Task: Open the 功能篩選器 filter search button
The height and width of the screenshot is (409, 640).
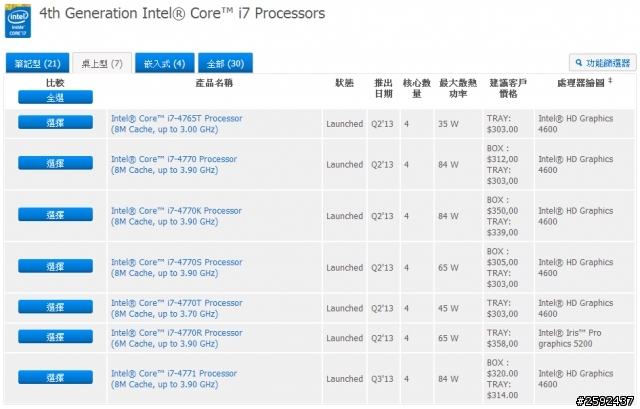Action: [603, 63]
